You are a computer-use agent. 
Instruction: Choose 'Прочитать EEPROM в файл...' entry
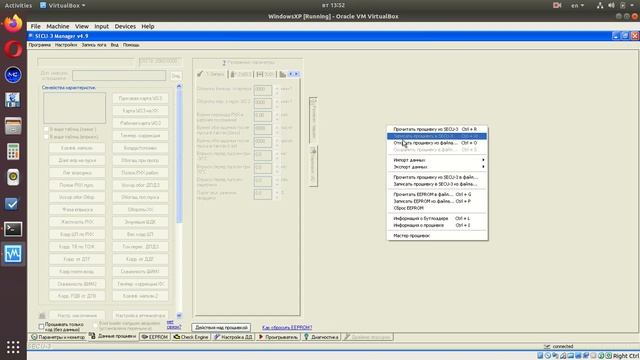point(437,194)
